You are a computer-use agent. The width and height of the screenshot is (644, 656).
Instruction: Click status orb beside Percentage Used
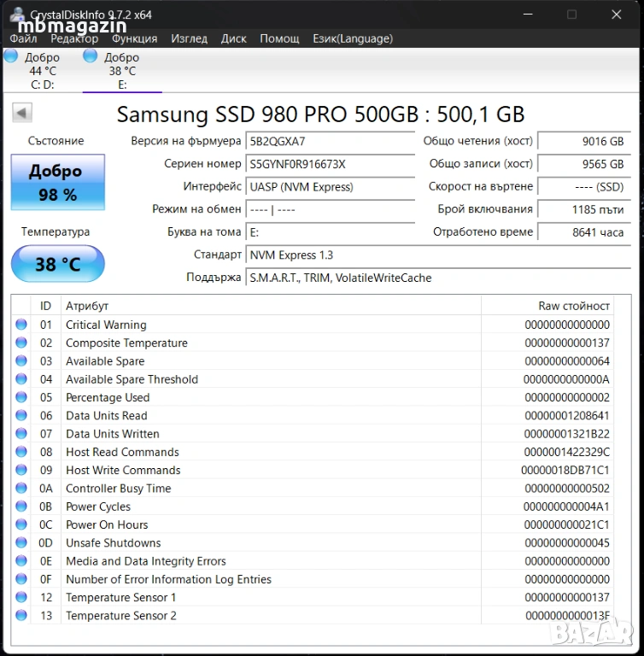tap(21, 397)
